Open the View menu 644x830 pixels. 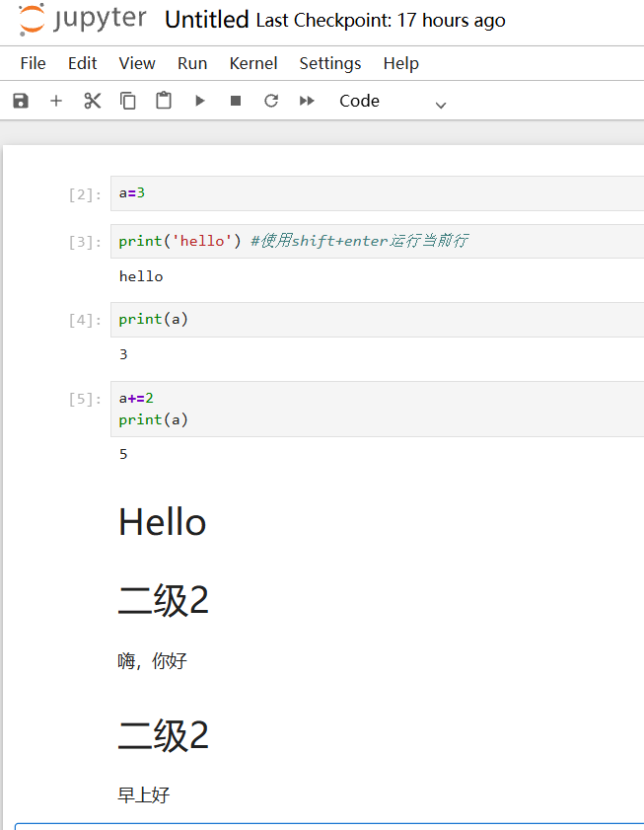tap(137, 63)
